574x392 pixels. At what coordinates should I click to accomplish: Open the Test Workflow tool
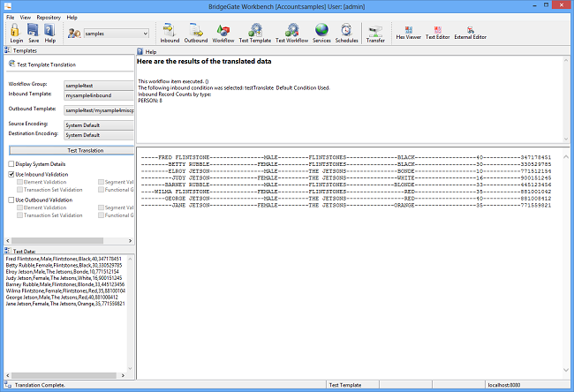pyautogui.click(x=291, y=30)
